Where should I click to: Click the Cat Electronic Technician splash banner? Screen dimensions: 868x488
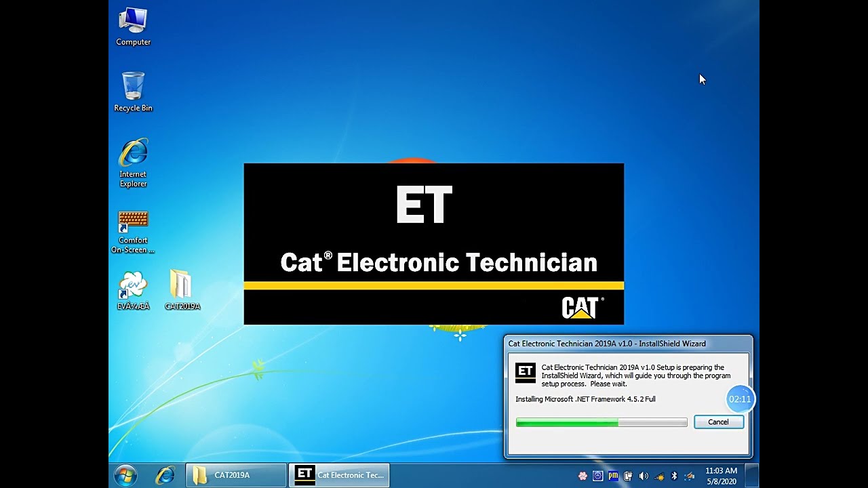[x=434, y=243]
